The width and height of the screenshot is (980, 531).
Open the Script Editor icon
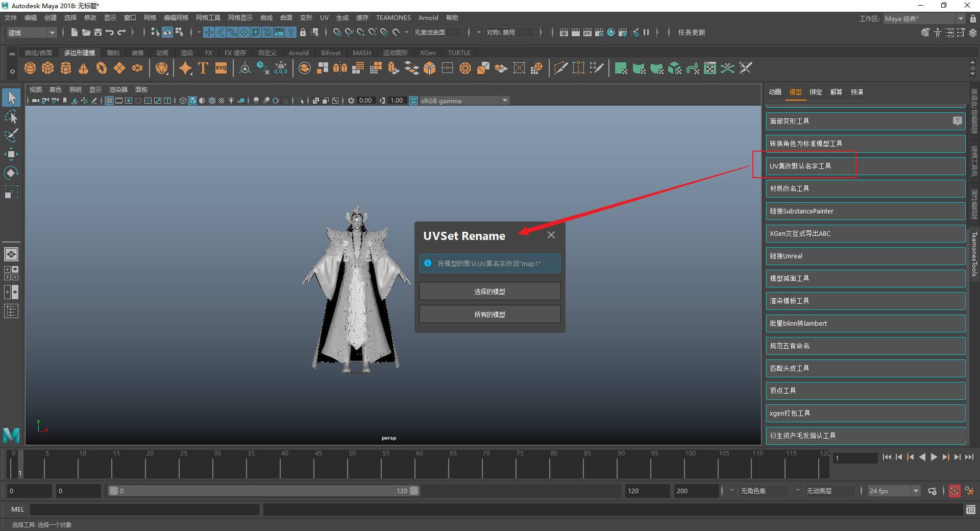pyautogui.click(x=970, y=510)
